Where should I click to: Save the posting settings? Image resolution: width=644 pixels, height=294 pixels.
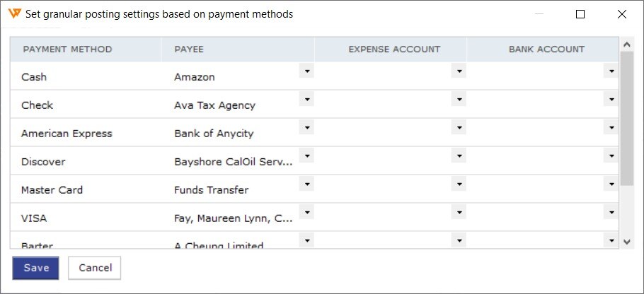(x=35, y=268)
